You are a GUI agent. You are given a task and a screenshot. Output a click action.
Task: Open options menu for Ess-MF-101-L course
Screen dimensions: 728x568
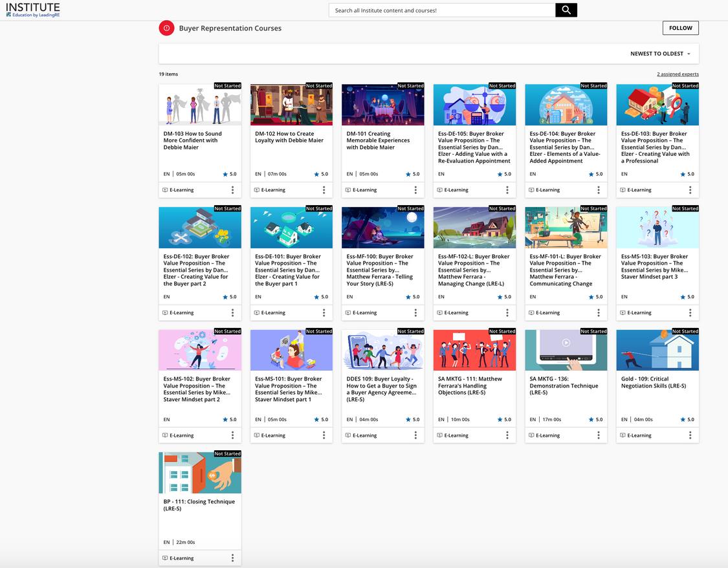(599, 312)
